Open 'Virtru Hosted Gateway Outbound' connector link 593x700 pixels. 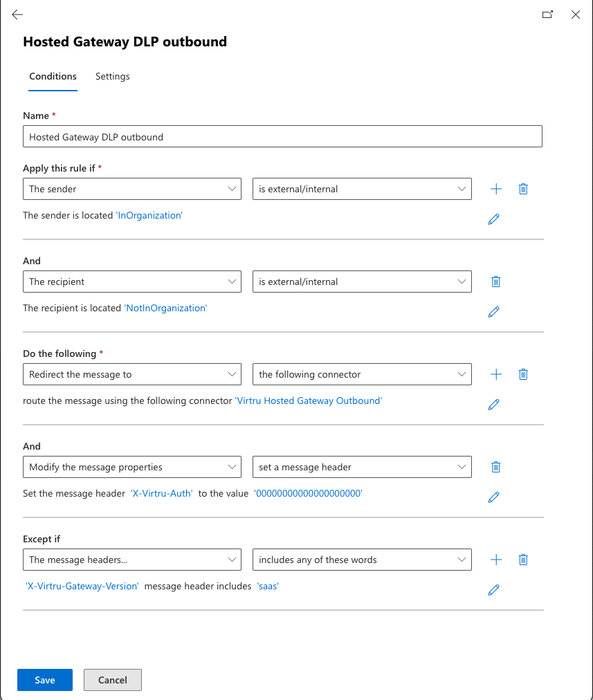coord(309,400)
